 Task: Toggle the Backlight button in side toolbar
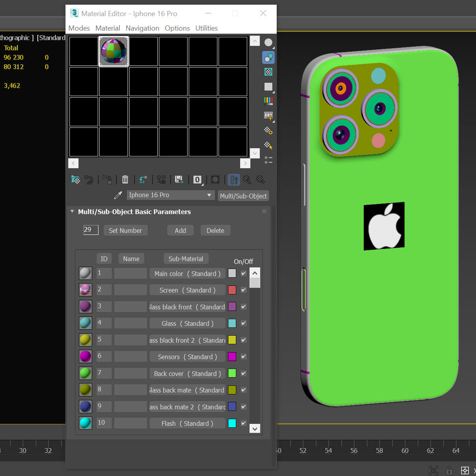(x=268, y=58)
